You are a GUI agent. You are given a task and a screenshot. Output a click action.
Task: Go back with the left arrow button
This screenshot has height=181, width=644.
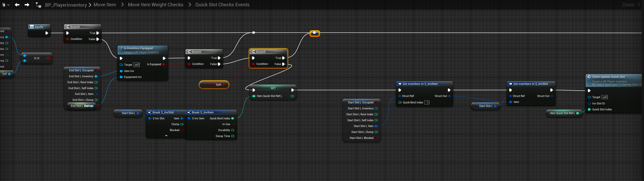[17, 5]
